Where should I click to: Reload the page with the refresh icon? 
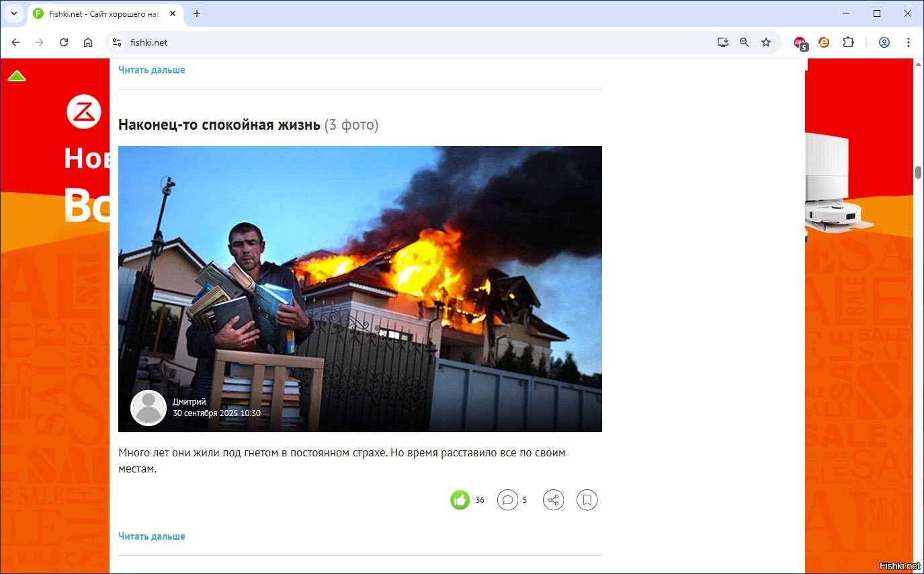tap(64, 42)
